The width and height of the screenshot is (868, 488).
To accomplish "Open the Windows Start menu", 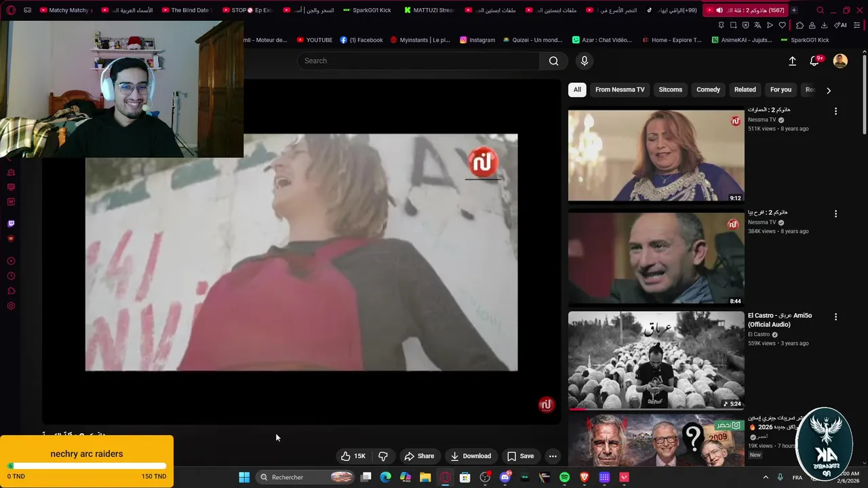I will click(244, 477).
